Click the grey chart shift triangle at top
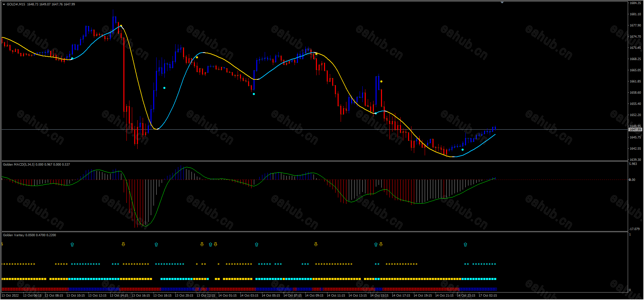Screen dimensions: 644x300 (x=502, y=2)
